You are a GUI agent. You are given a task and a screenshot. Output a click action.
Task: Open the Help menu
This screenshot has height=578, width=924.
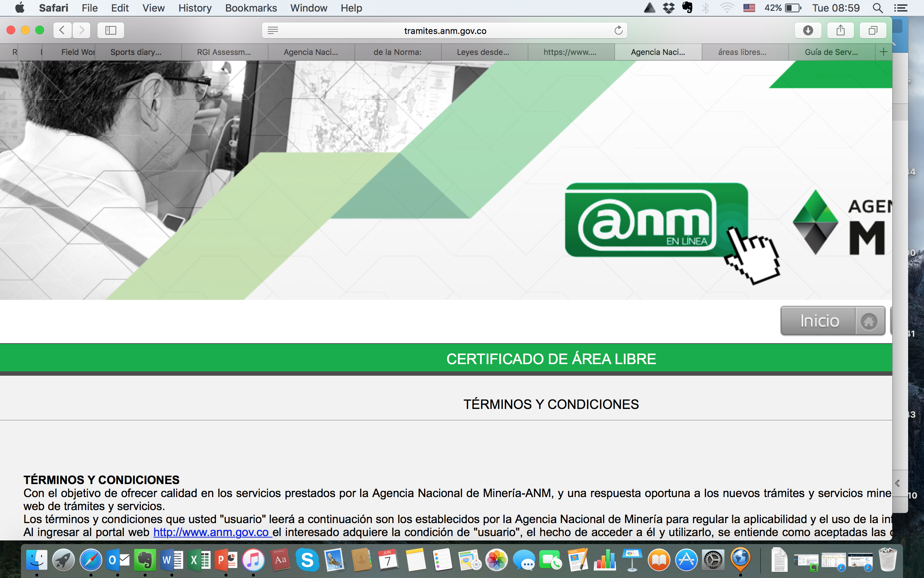351,8
